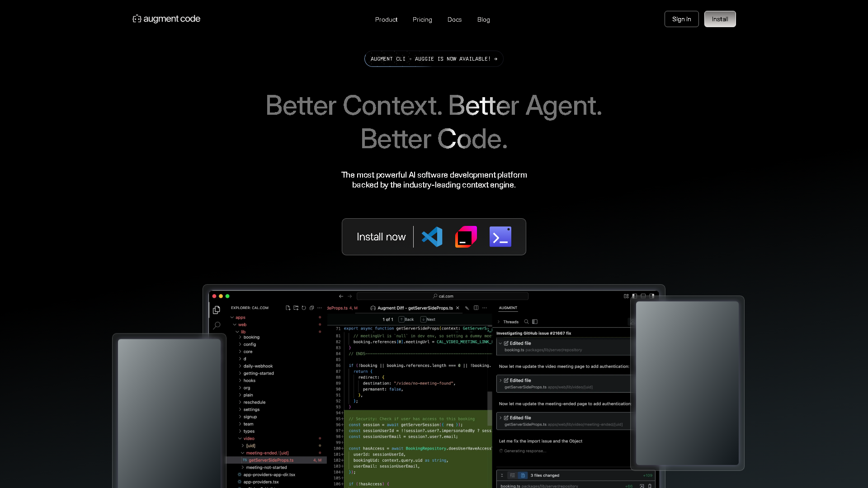
Task: Open Explorer more actions menu
Action: [x=320, y=308]
